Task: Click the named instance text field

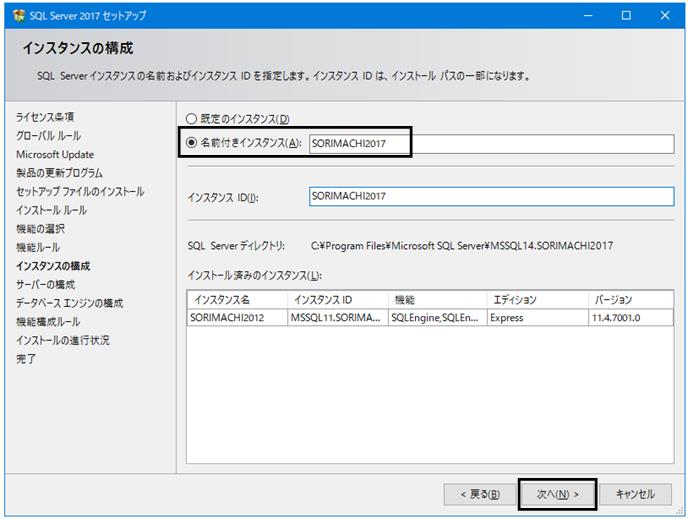Action: pyautogui.click(x=491, y=144)
